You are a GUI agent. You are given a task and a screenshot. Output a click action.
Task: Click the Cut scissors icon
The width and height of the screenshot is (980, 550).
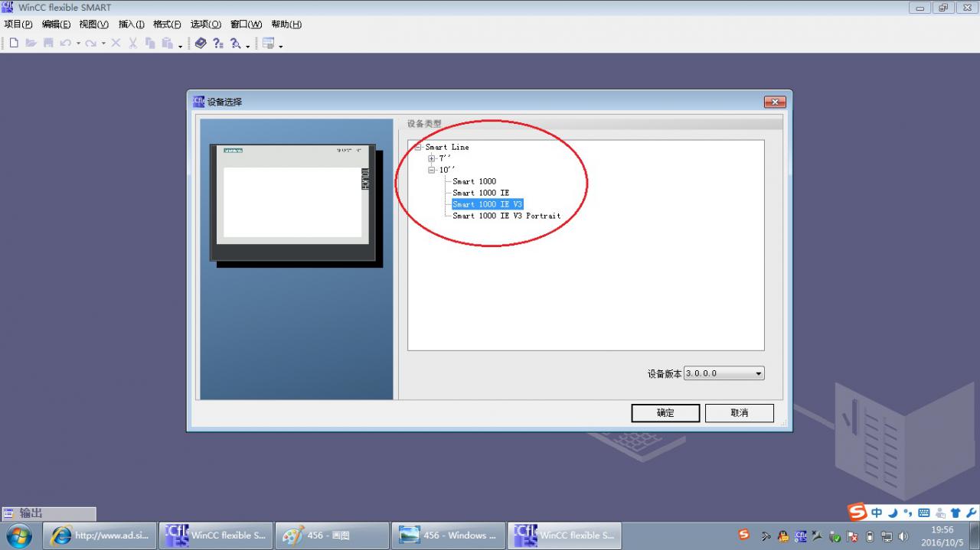pos(132,43)
